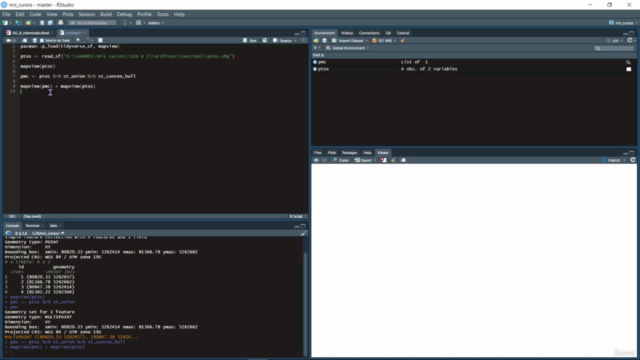This screenshot has height=360, width=640.
Task: Inspect pmc list with magnifier icon
Action: click(628, 62)
